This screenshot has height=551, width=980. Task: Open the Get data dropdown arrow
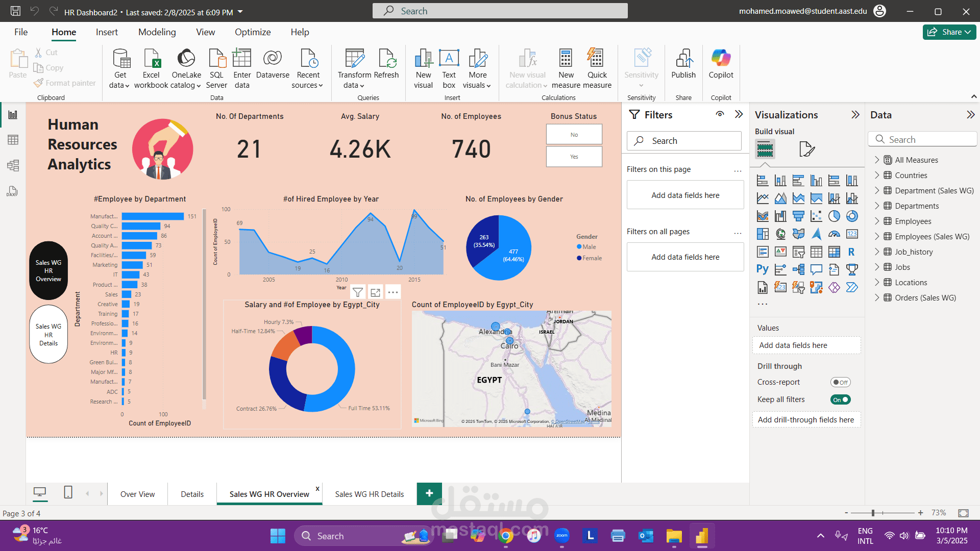pos(129,86)
